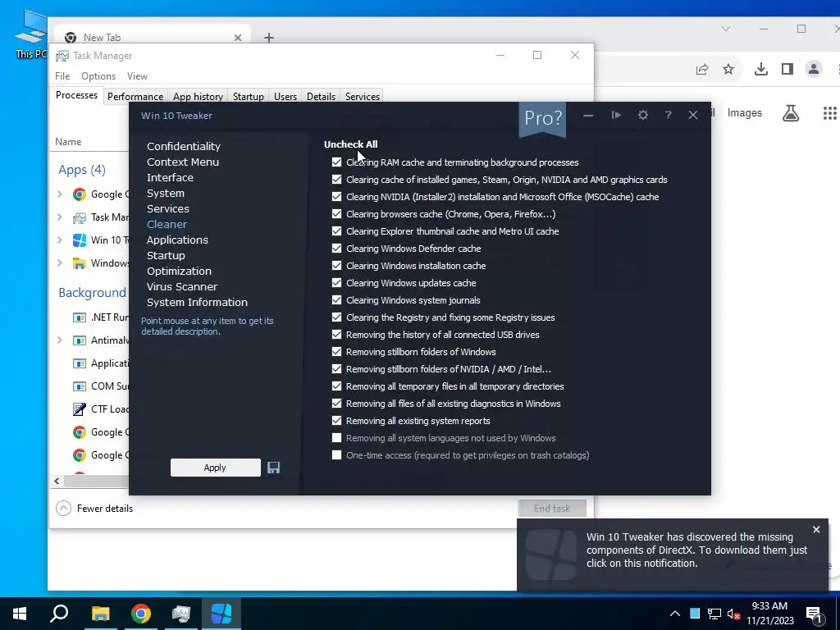Enable One-time access checkbox
This screenshot has width=840, height=630.
[x=336, y=454]
